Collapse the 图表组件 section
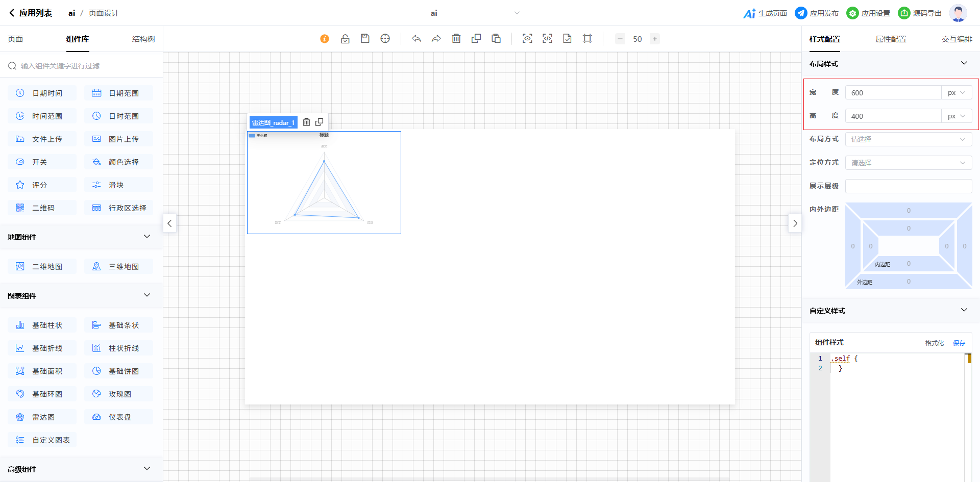980x482 pixels. [147, 295]
